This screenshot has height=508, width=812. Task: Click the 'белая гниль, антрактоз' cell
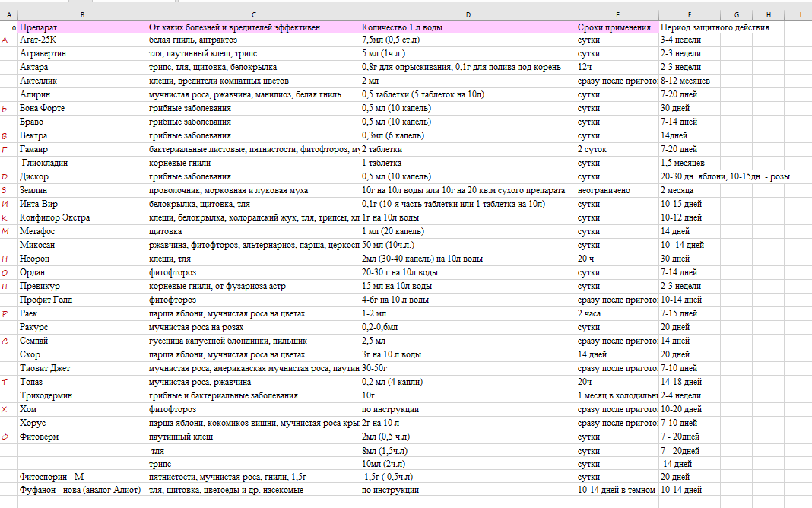tap(253, 40)
